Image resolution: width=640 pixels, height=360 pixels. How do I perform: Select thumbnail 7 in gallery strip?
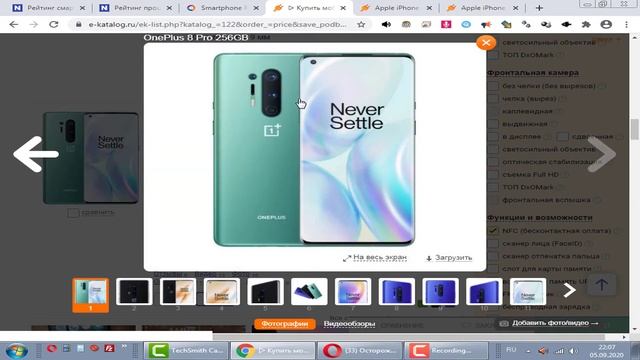pos(353,291)
